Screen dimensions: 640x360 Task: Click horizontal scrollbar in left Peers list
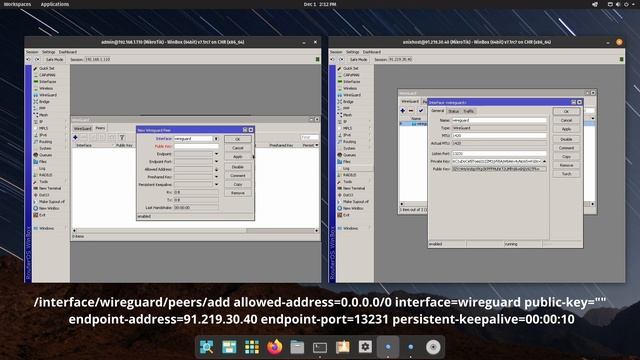tap(196, 231)
